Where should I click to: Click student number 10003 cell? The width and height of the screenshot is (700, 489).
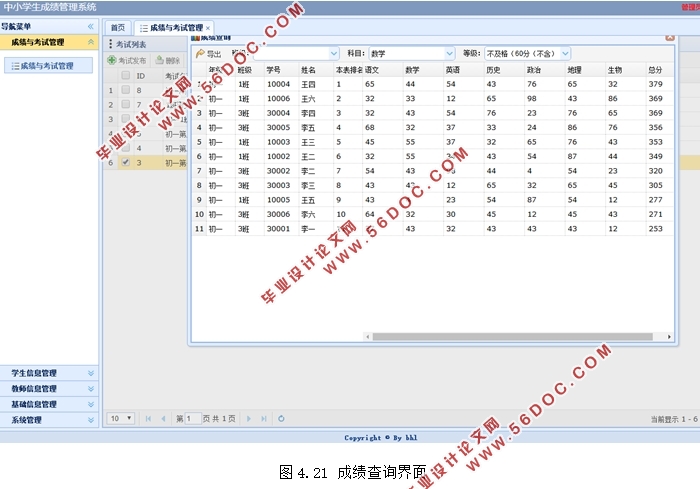tap(281, 142)
